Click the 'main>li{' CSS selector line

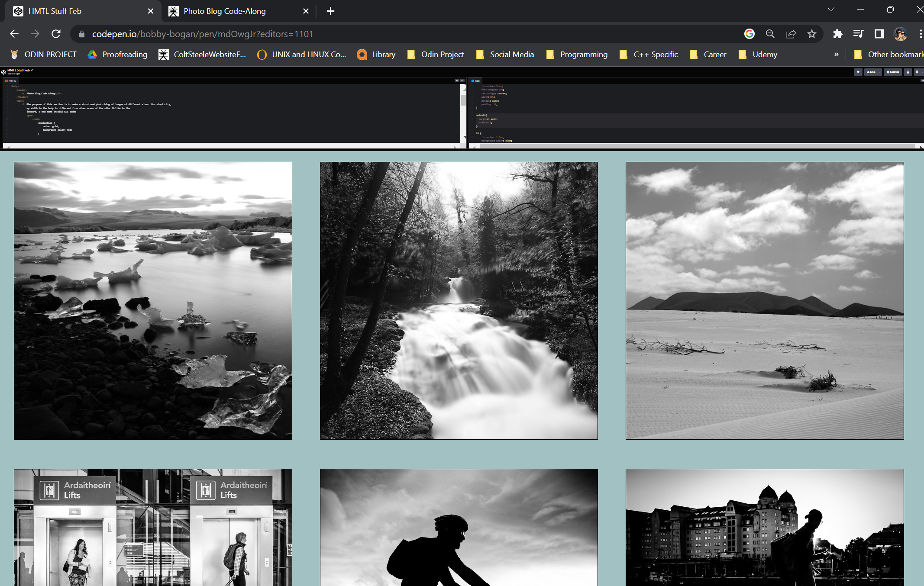coord(481,115)
